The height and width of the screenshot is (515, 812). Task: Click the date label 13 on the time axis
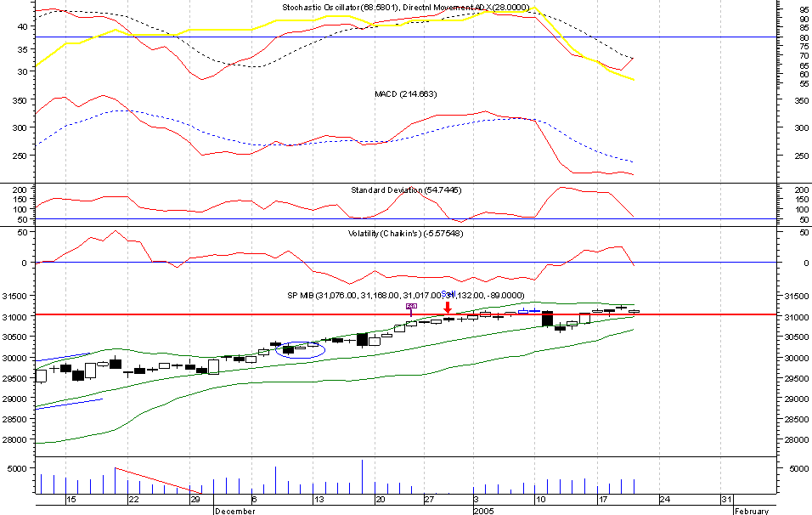tap(319, 500)
